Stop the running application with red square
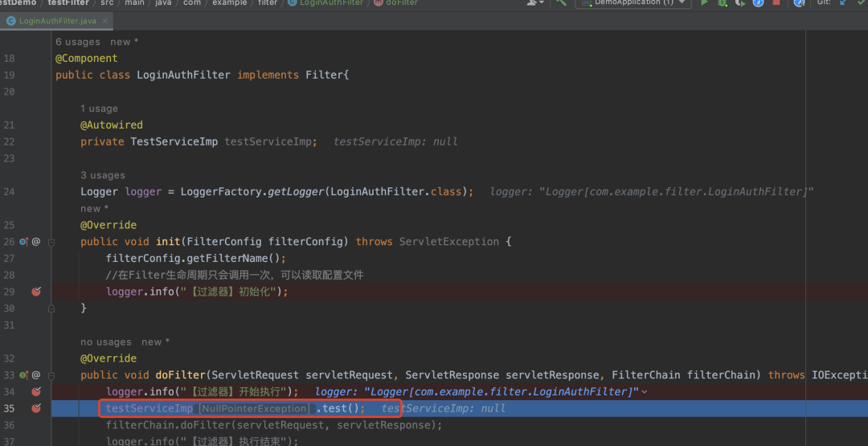 tap(776, 2)
